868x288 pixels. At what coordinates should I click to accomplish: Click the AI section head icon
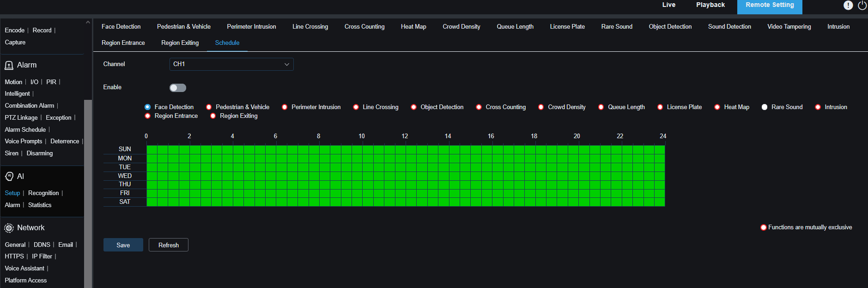[9, 176]
